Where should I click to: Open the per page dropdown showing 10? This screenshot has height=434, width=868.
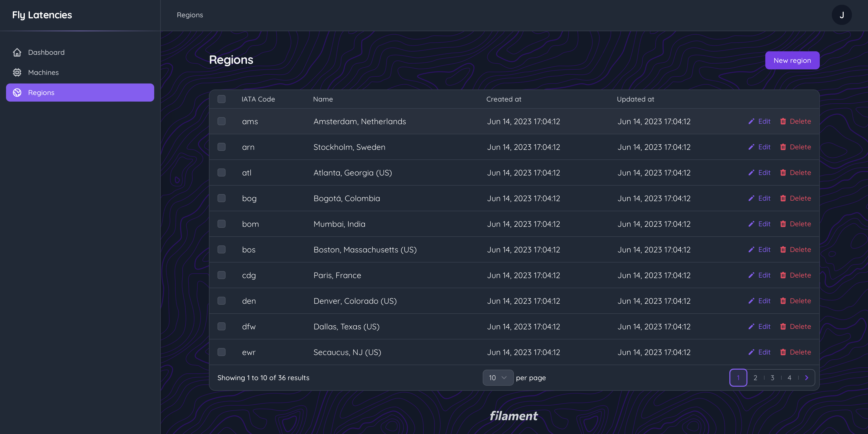(x=498, y=378)
